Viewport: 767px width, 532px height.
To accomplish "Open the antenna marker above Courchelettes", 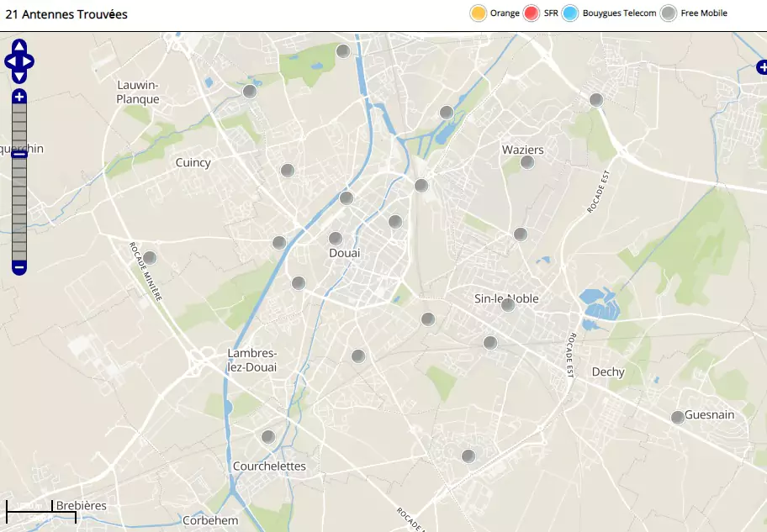I will coord(268,437).
